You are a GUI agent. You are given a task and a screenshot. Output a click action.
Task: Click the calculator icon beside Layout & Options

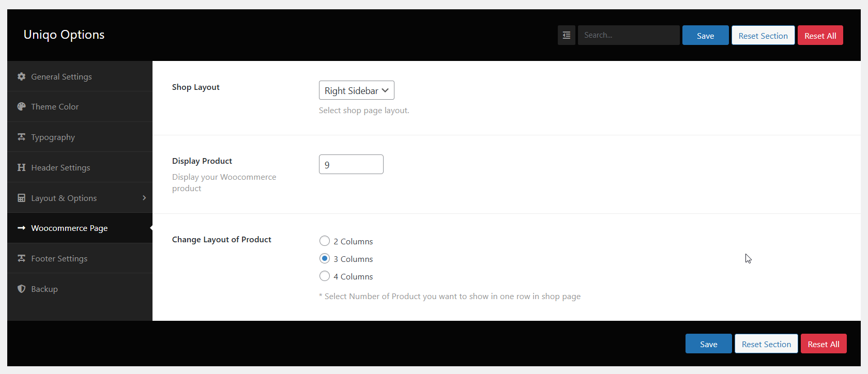tap(21, 198)
